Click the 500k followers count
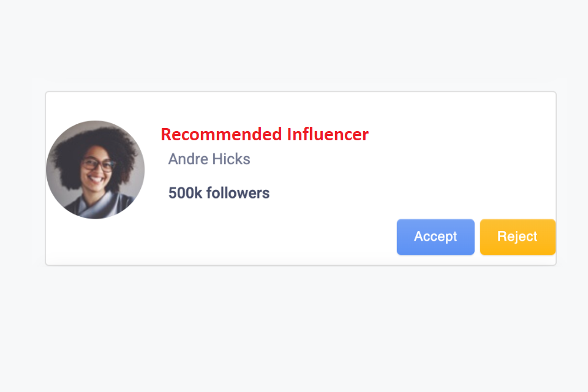Viewport: 588px width, 392px height. click(219, 193)
